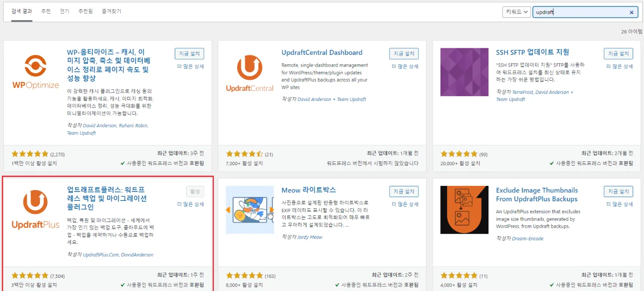Open the 업드래프트플러스 plugin title link
This screenshot has width=644, height=291.
(x=107, y=199)
